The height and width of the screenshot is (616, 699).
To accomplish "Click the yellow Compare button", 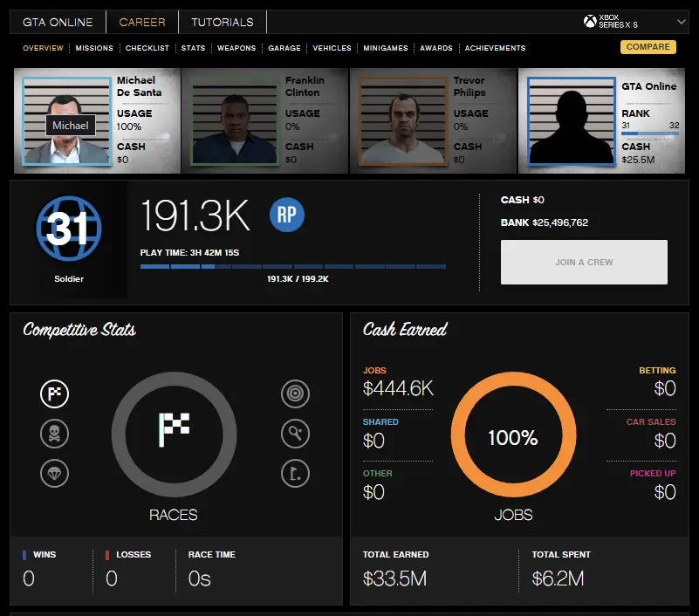I will pyautogui.click(x=648, y=47).
